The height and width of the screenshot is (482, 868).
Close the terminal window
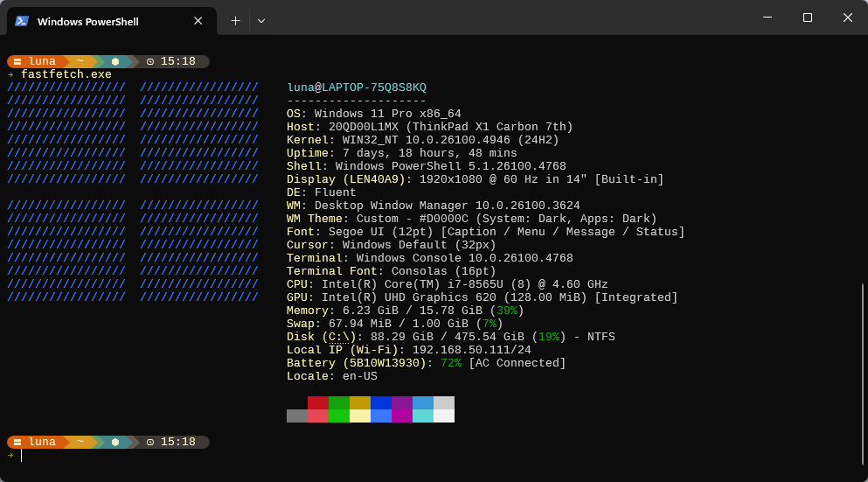[x=848, y=17]
